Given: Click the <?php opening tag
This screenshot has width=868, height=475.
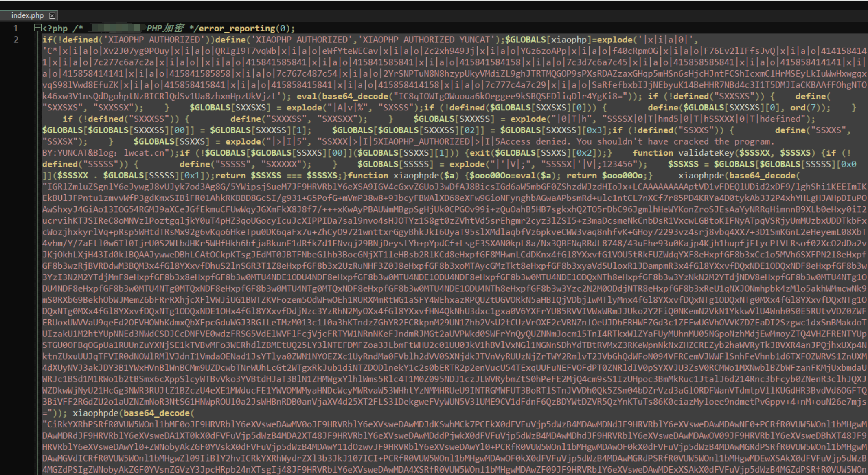Looking at the screenshot, I should (55, 29).
